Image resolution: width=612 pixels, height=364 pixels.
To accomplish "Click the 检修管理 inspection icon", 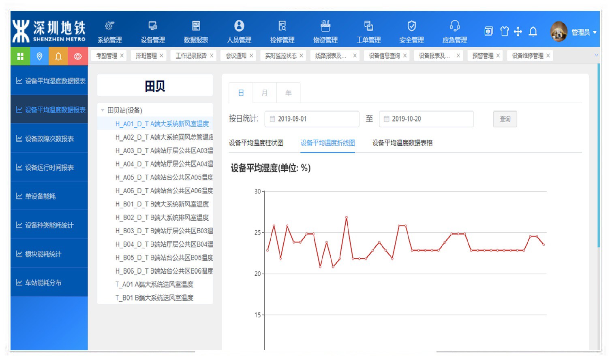I will tap(282, 25).
